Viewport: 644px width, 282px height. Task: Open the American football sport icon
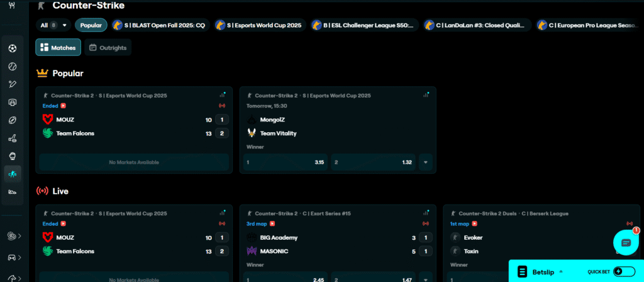13,120
